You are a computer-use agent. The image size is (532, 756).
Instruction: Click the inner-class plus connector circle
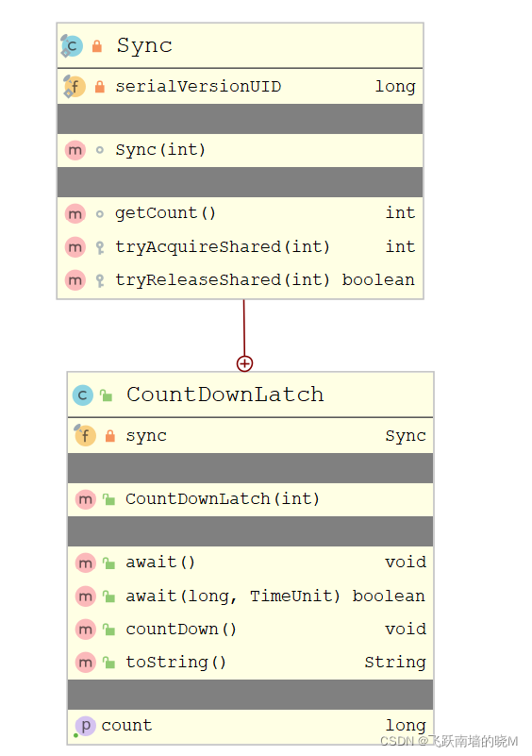point(245,363)
